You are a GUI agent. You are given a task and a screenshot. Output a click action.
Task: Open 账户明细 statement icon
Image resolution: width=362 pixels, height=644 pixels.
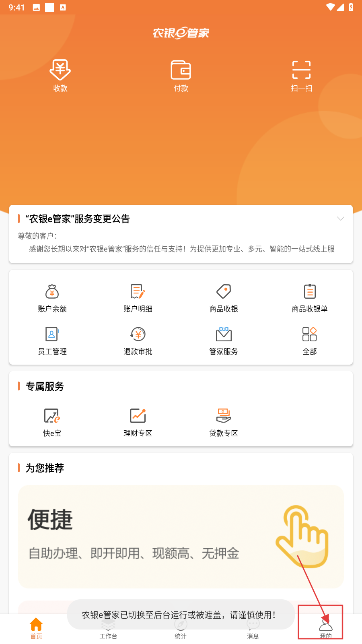[x=138, y=291]
